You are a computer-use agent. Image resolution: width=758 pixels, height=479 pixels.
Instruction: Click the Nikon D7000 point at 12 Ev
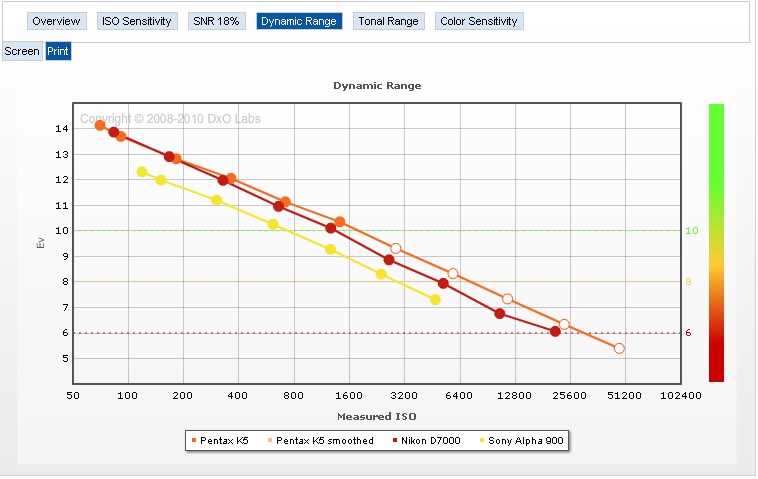(x=223, y=180)
